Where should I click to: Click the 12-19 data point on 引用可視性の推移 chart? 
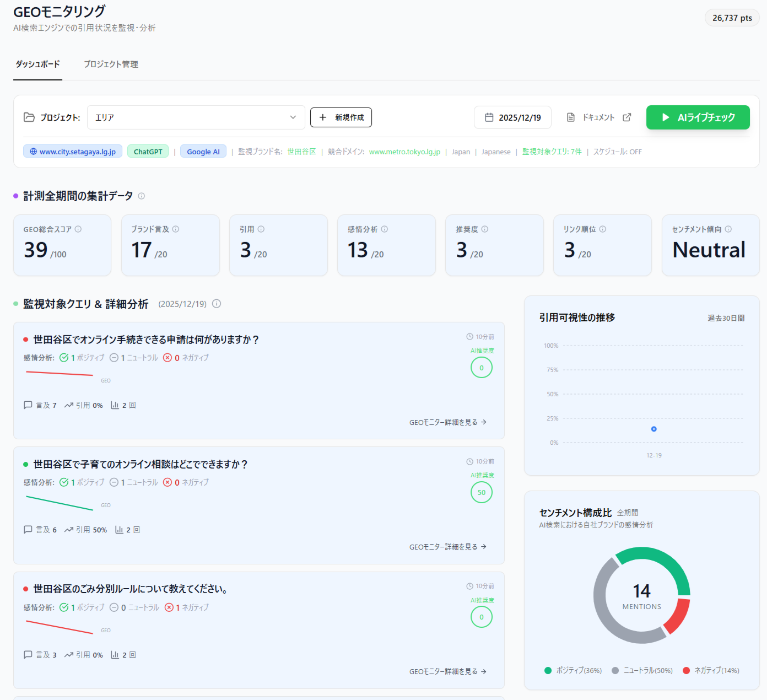point(654,429)
